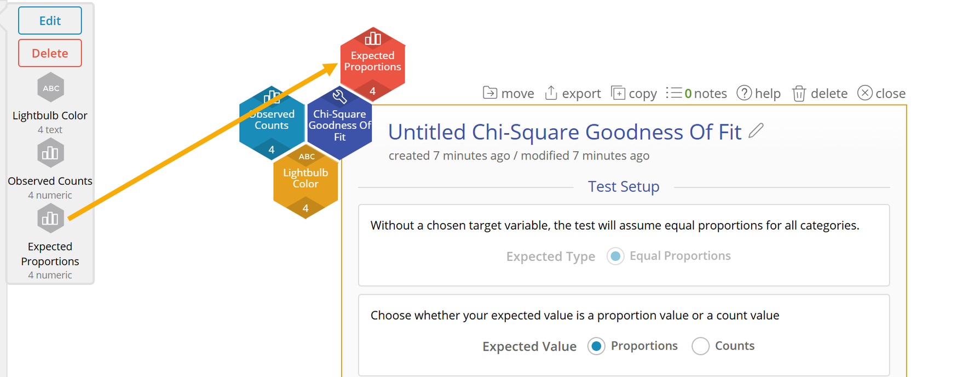Export the Chi-Square analysis

(573, 94)
